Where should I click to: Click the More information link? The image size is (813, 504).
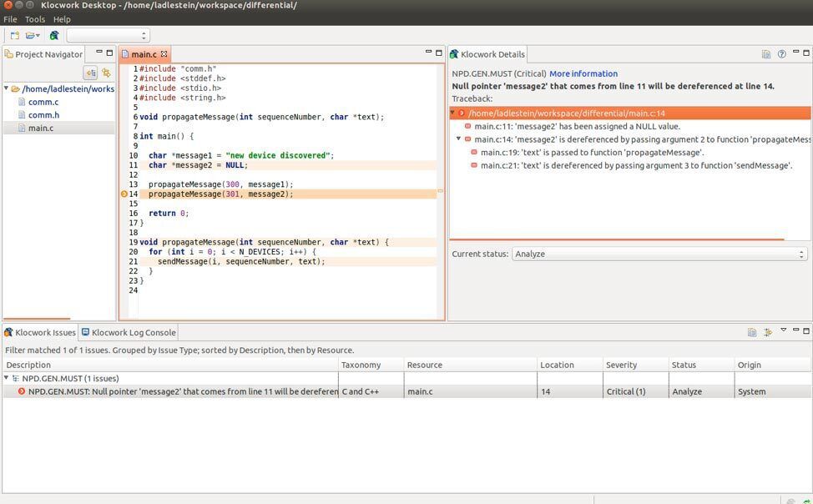[583, 73]
